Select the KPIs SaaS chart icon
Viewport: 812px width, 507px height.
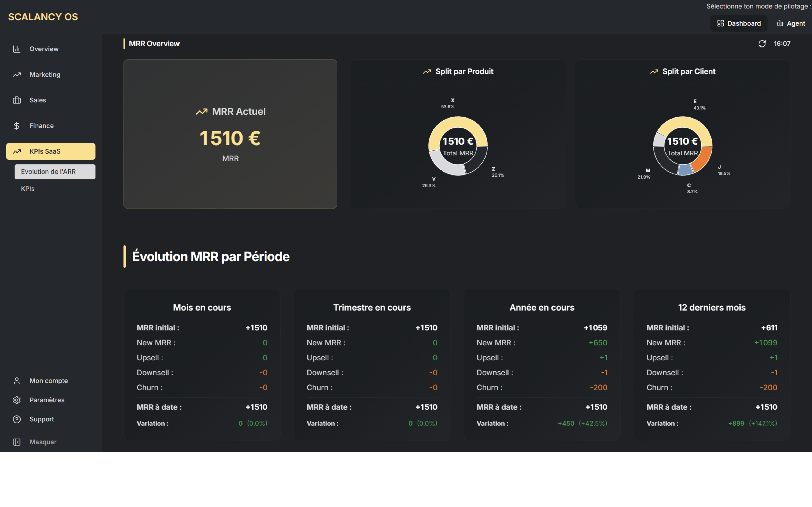(x=17, y=151)
